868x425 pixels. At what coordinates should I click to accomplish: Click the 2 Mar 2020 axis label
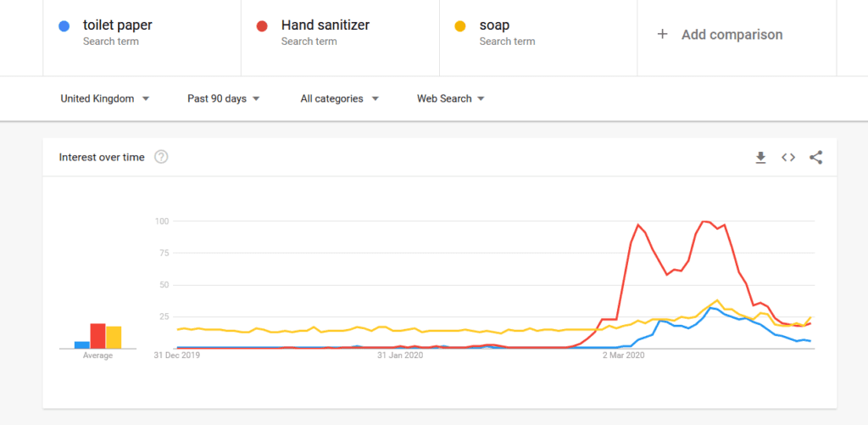pos(624,355)
